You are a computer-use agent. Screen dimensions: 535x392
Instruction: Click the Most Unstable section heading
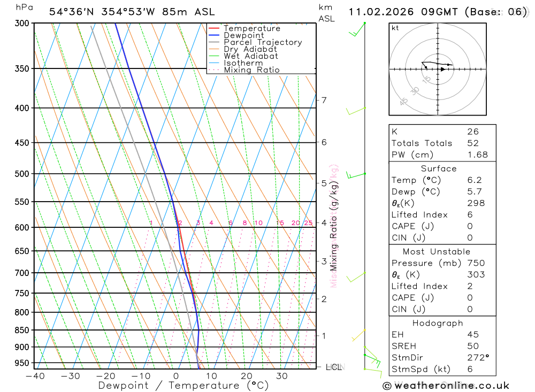(x=437, y=252)
